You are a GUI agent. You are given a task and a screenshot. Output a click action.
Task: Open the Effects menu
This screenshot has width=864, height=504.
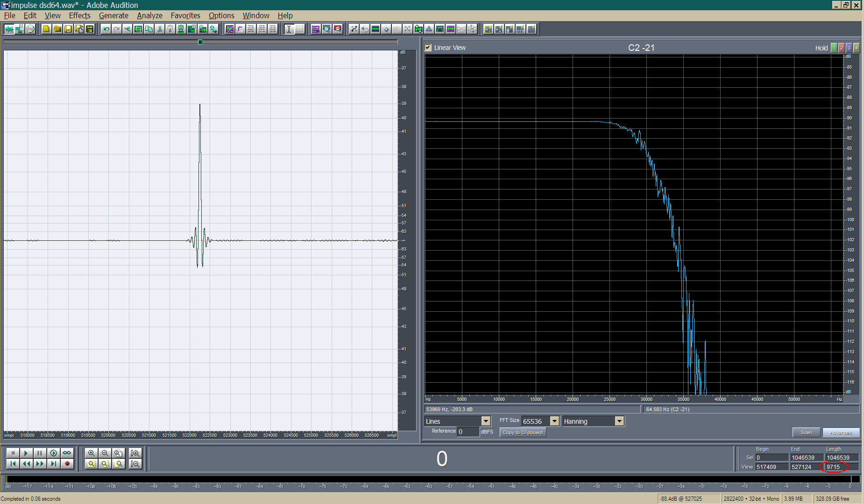(x=80, y=15)
